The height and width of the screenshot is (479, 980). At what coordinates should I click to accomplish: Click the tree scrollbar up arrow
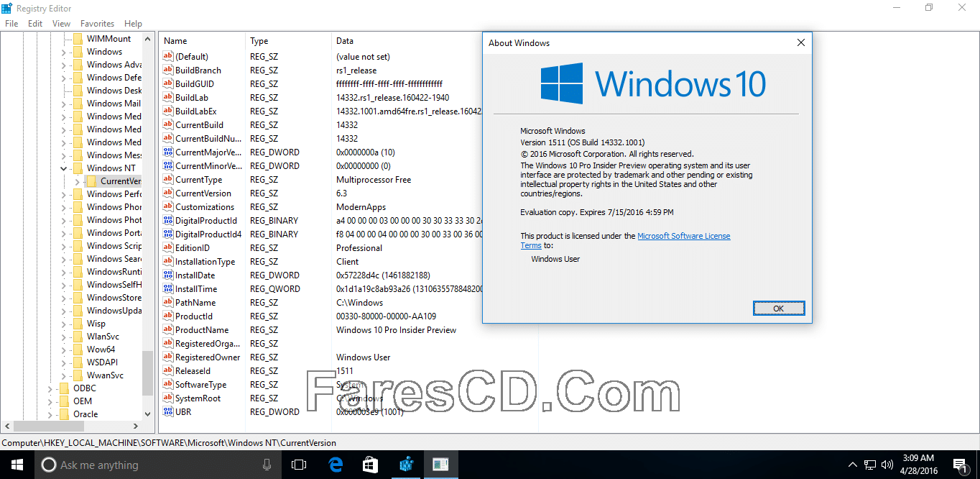[x=147, y=38]
